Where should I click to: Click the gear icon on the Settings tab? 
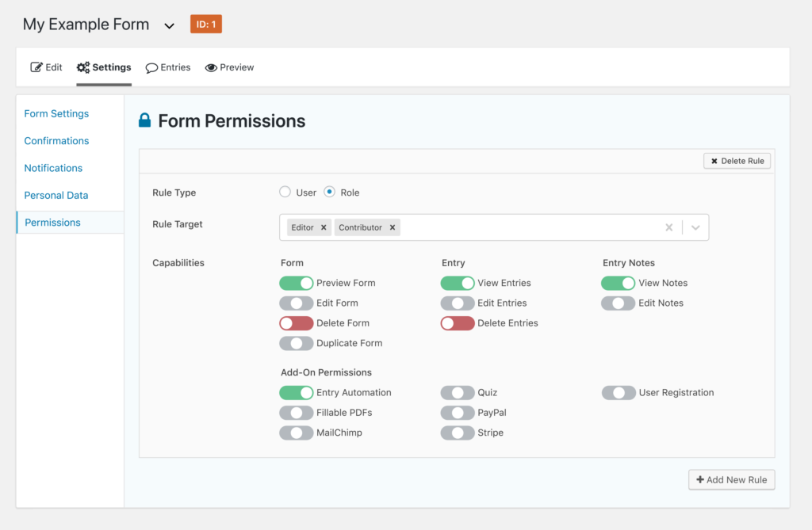pos(82,67)
